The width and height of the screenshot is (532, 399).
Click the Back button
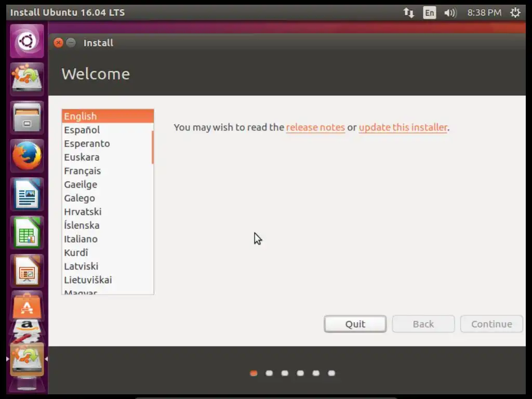pyautogui.click(x=423, y=324)
